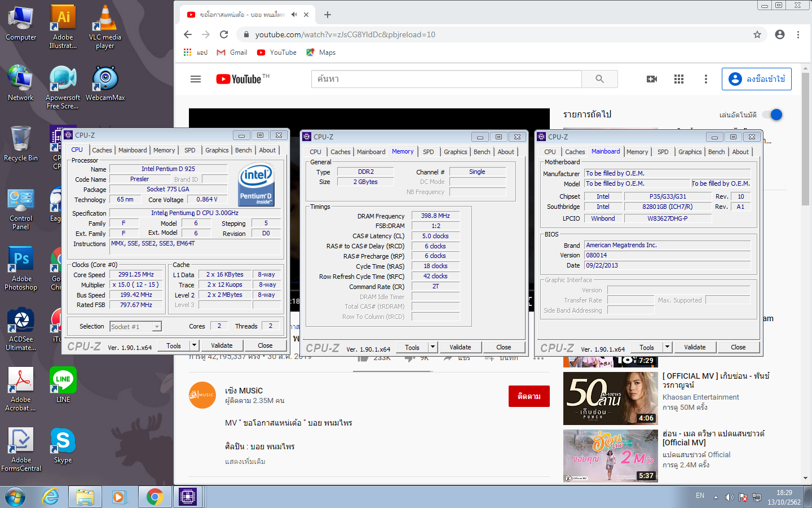Image resolution: width=812 pixels, height=508 pixels.
Task: Click the blue YouTube sign-in button
Action: pyautogui.click(x=757, y=79)
